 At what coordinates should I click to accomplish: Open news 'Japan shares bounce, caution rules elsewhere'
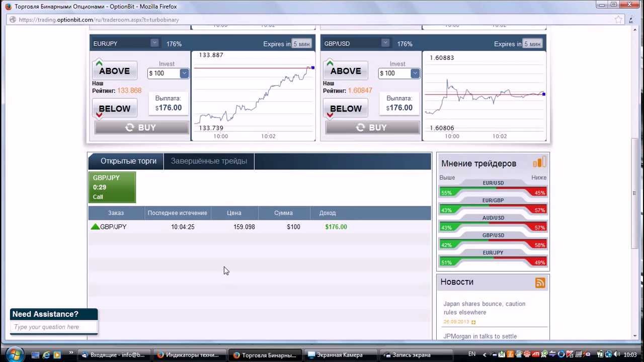(x=484, y=308)
